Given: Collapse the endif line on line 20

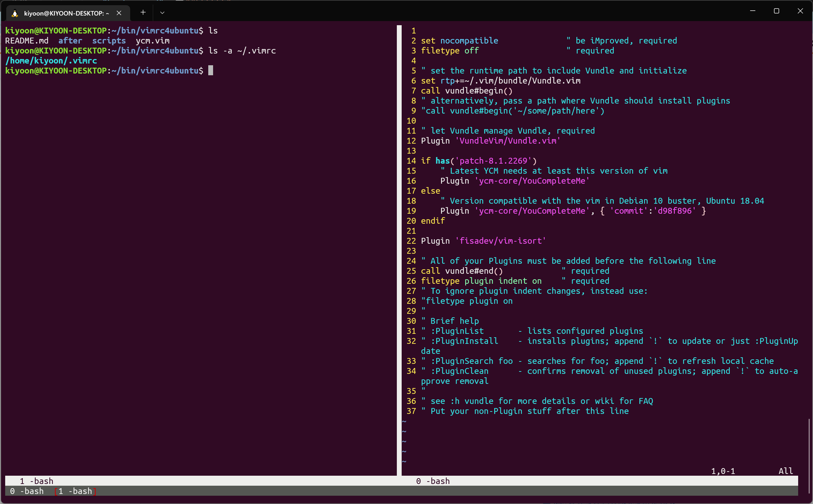Looking at the screenshot, I should click(433, 221).
